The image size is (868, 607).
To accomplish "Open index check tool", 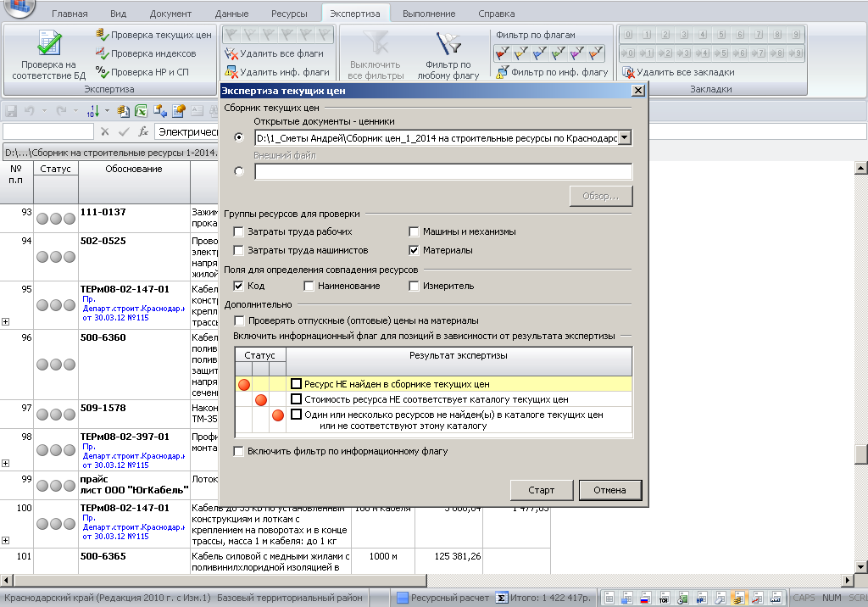I will coord(146,53).
